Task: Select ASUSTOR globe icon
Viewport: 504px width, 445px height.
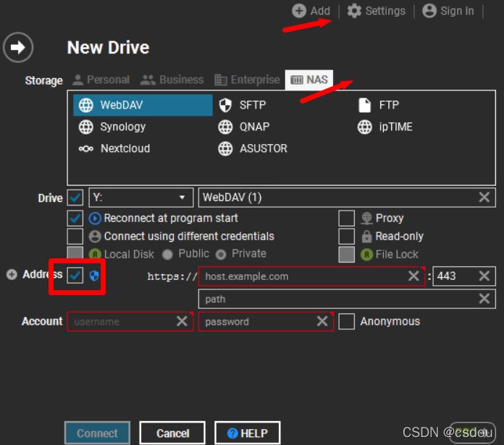Action: coord(225,148)
